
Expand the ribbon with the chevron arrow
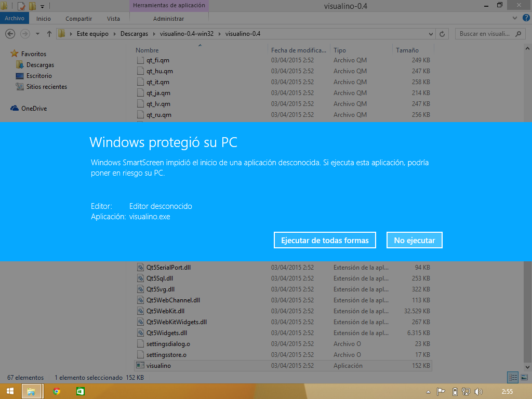pyautogui.click(x=515, y=18)
